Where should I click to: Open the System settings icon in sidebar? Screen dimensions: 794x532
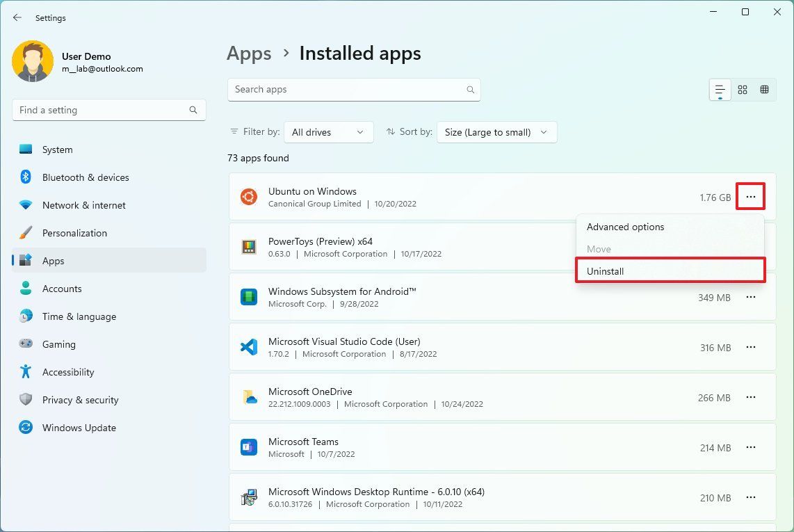26,150
